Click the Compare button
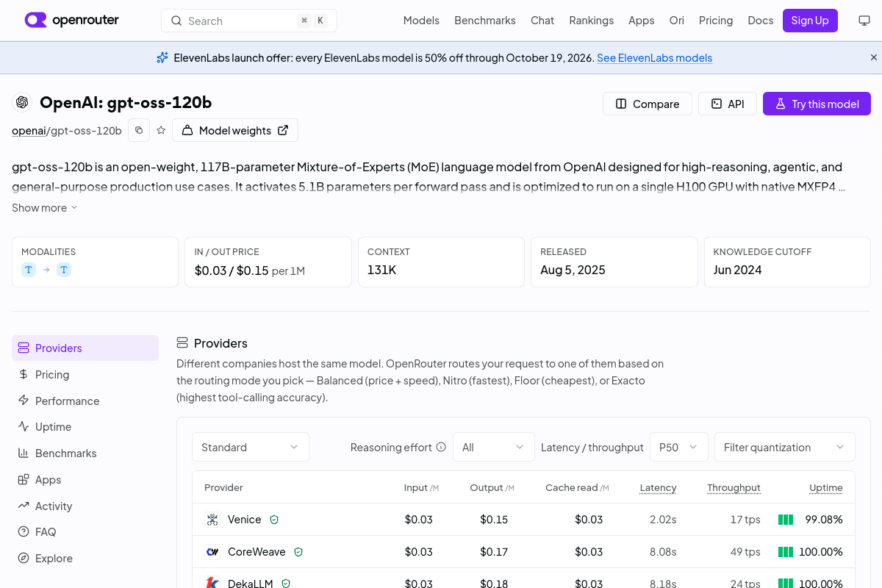882x588 pixels. coord(648,104)
